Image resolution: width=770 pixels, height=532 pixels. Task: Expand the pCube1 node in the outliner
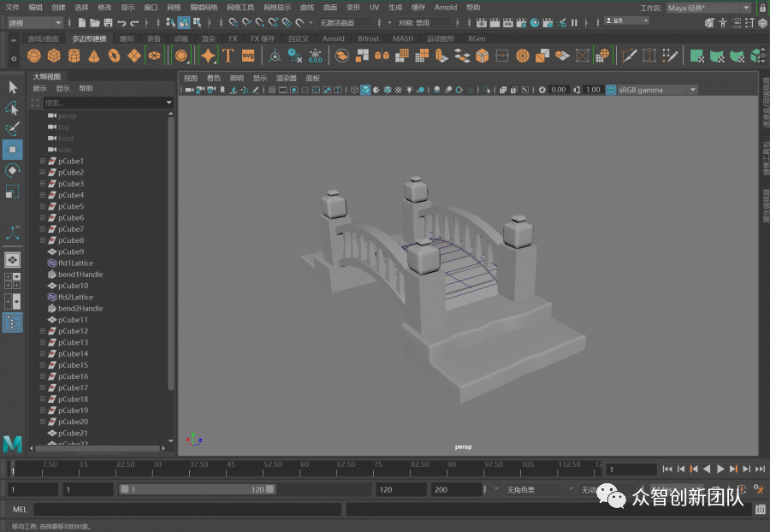(42, 161)
